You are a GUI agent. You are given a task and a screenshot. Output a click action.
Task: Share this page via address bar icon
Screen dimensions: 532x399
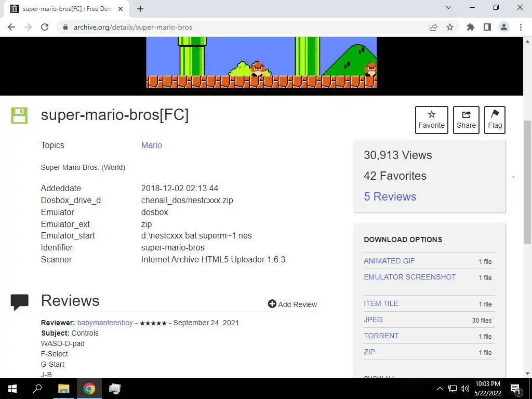[433, 27]
